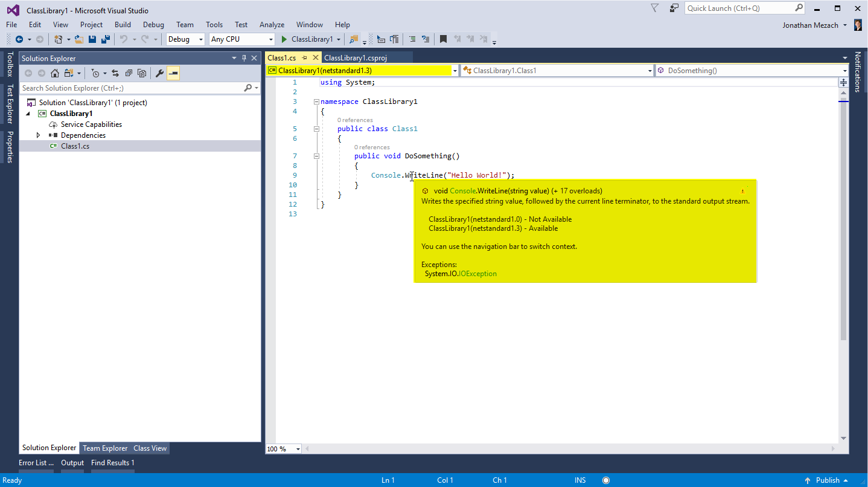
Task: Toggle auto-hide pin on Solution Explorer
Action: [x=244, y=58]
